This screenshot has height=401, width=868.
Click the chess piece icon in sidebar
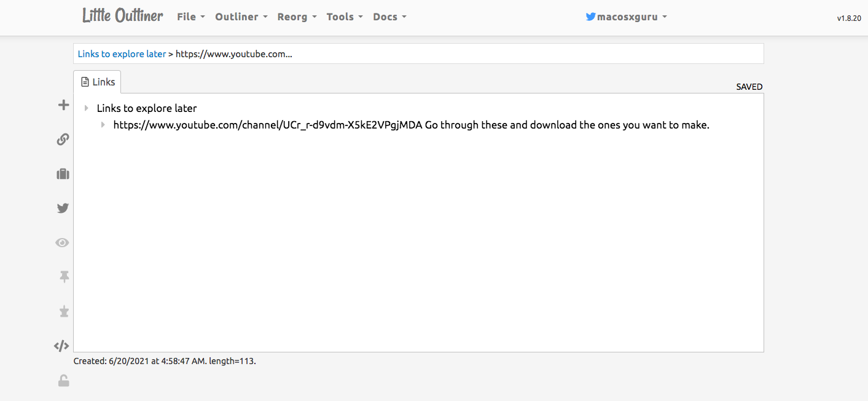coord(63,312)
